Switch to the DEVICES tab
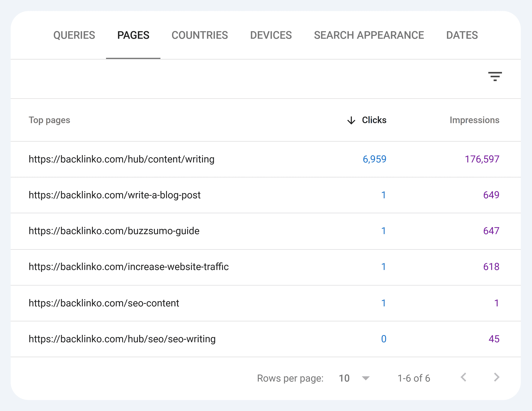Viewport: 532px width, 411px height. click(x=271, y=35)
